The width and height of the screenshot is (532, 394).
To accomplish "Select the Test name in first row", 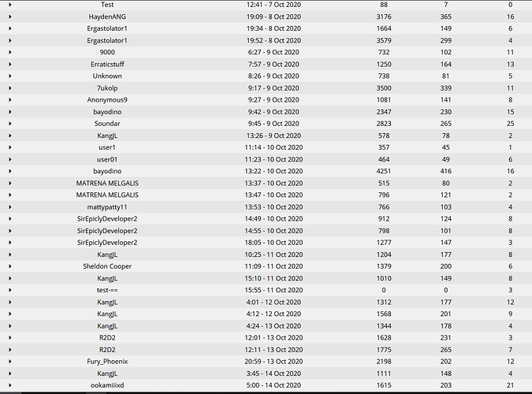I will [107, 5].
